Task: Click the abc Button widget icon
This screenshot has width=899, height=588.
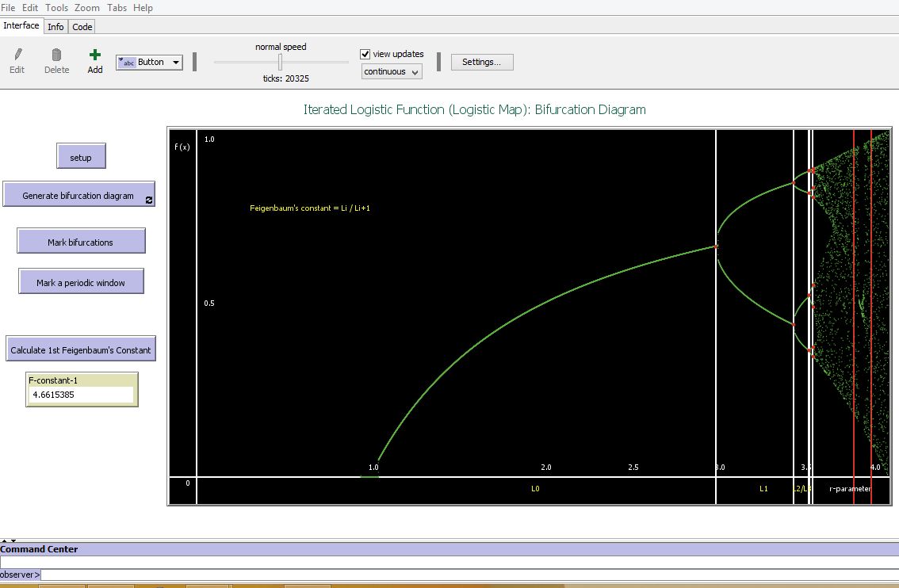Action: (x=127, y=62)
